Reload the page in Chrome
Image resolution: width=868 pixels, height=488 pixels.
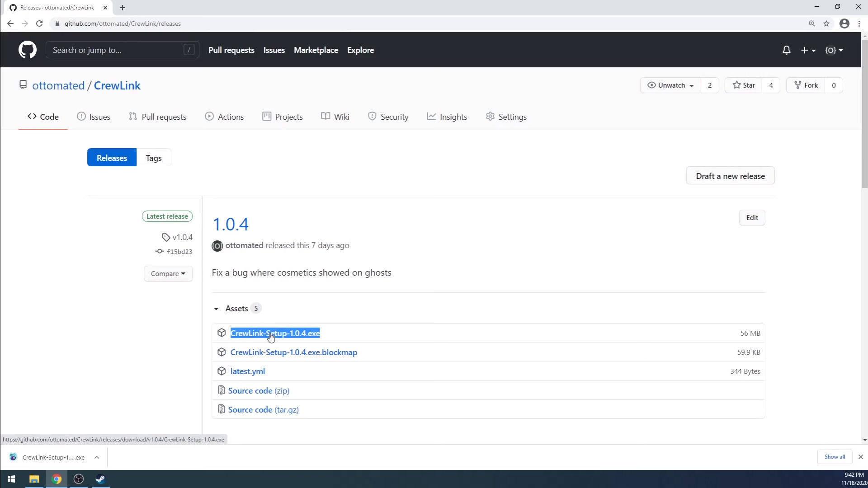[39, 23]
